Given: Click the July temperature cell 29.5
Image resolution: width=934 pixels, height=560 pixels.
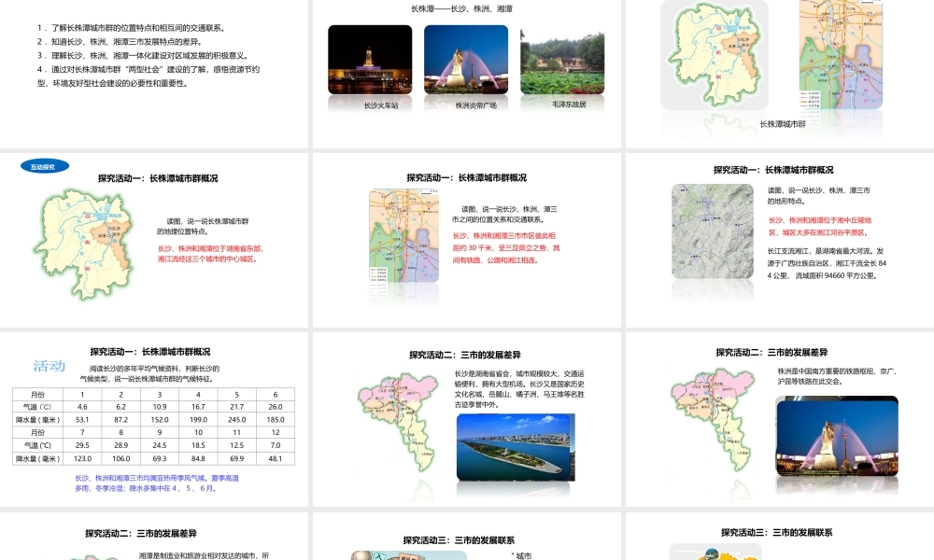Looking at the screenshot, I should pos(82,445).
